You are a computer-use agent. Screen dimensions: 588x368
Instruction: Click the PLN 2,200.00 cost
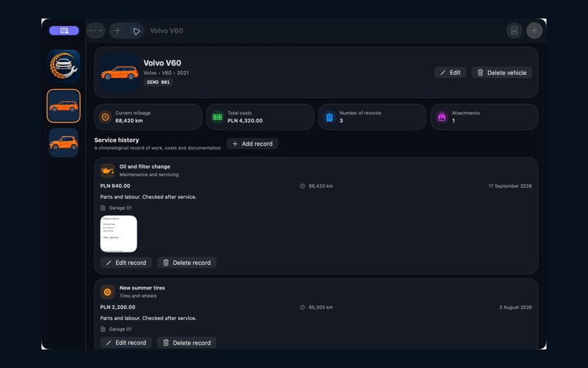[118, 307]
